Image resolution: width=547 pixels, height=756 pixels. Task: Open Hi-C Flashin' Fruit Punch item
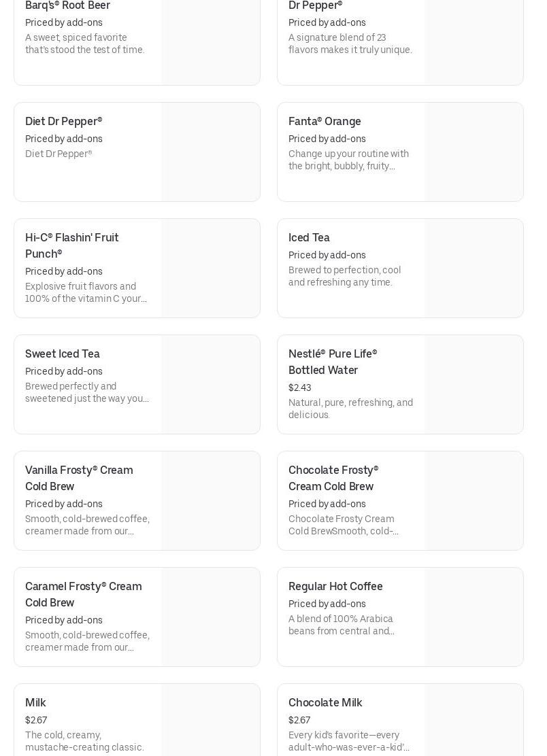coord(71,245)
